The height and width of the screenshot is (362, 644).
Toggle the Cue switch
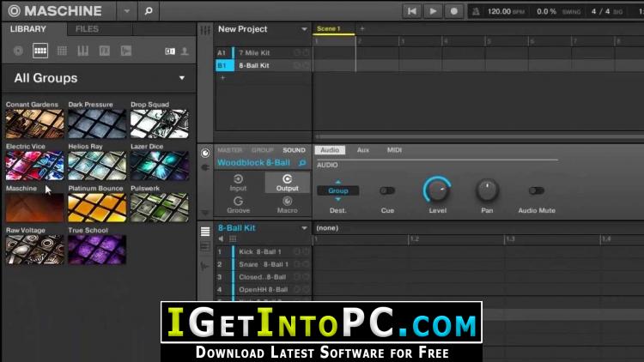tap(387, 190)
